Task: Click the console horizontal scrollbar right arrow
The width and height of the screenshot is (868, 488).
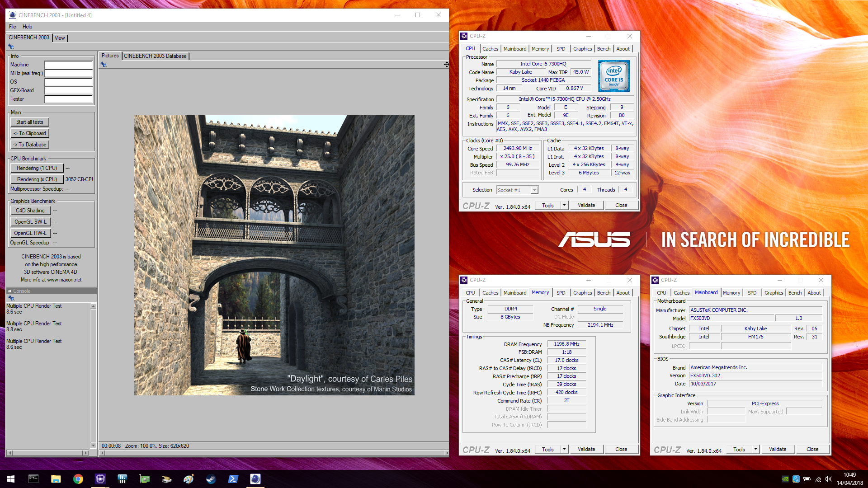Action: [x=85, y=453]
